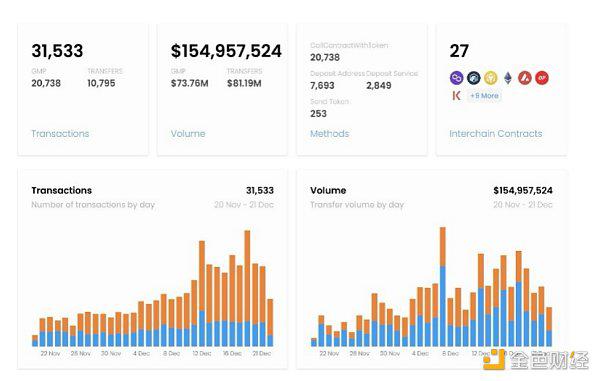Click the 20,738 GMP transactions count

[46, 83]
